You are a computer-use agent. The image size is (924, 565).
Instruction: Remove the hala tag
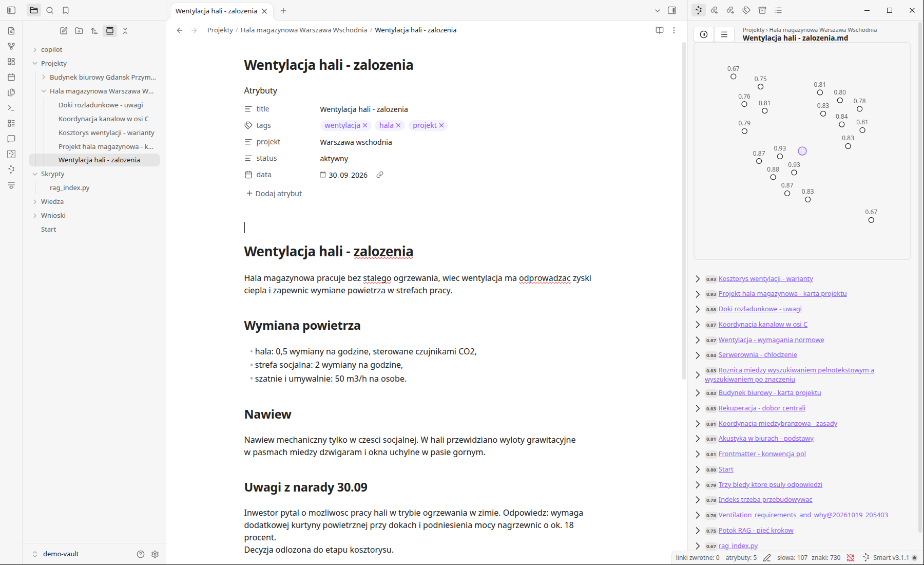[x=398, y=125]
